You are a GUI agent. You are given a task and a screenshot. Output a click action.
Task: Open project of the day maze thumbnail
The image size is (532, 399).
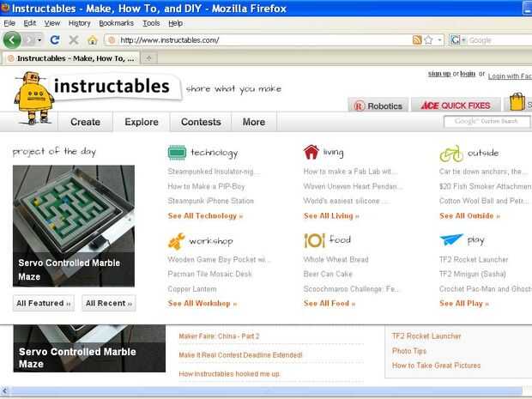click(x=74, y=226)
